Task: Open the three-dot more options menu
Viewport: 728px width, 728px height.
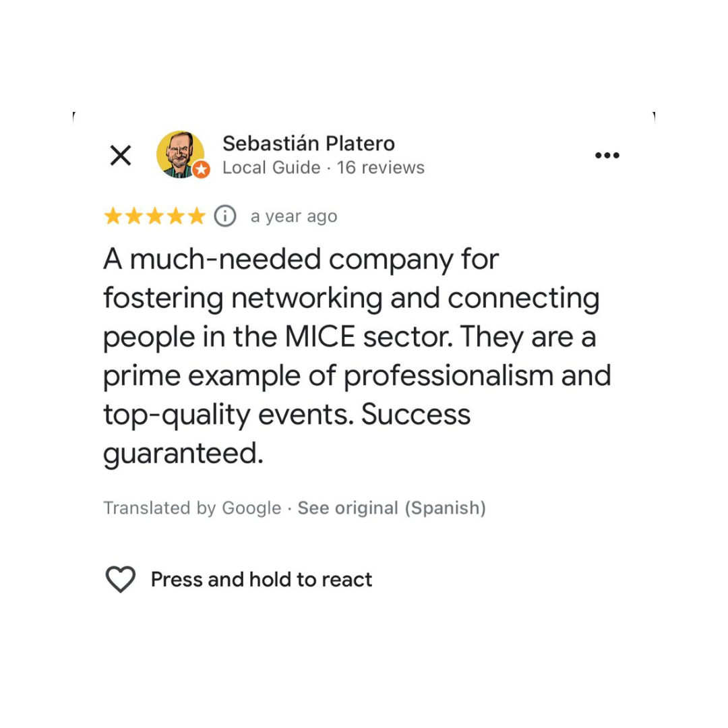Action: pyautogui.click(x=607, y=156)
